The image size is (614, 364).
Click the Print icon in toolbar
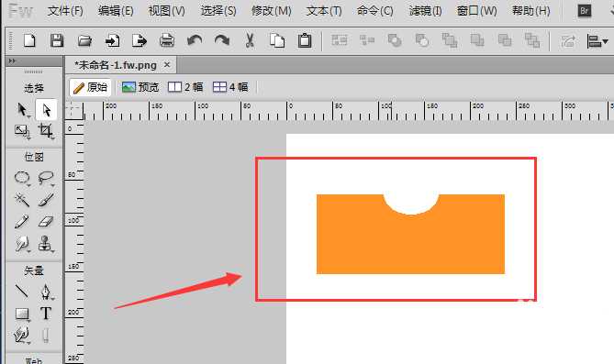coord(167,40)
